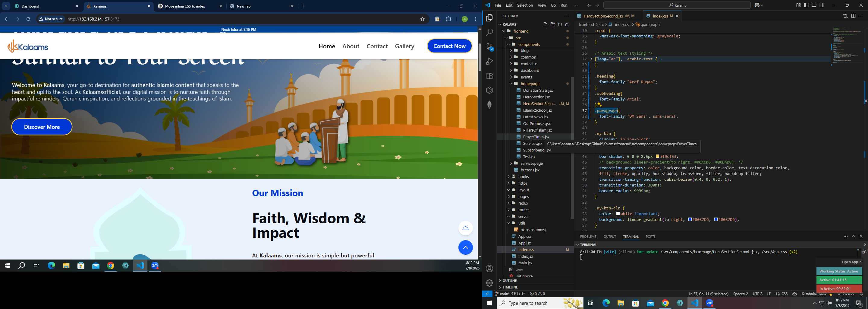
Task: Click the New Folder icon in Explorer
Action: [553, 24]
